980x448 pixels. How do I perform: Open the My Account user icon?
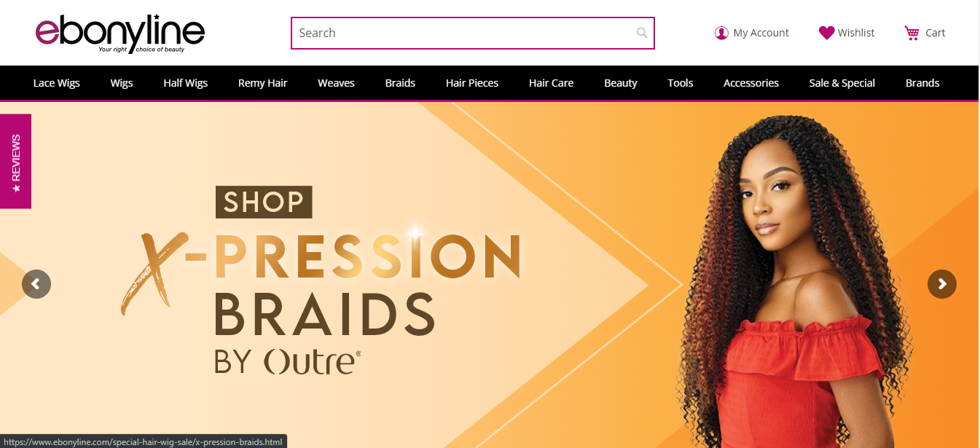[x=721, y=33]
